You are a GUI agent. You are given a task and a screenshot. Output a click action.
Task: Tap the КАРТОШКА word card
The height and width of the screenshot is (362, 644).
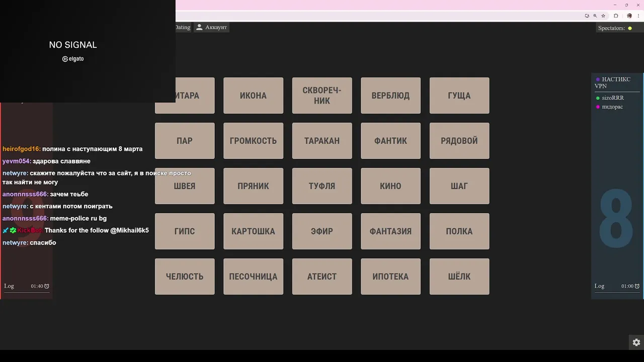253,231
